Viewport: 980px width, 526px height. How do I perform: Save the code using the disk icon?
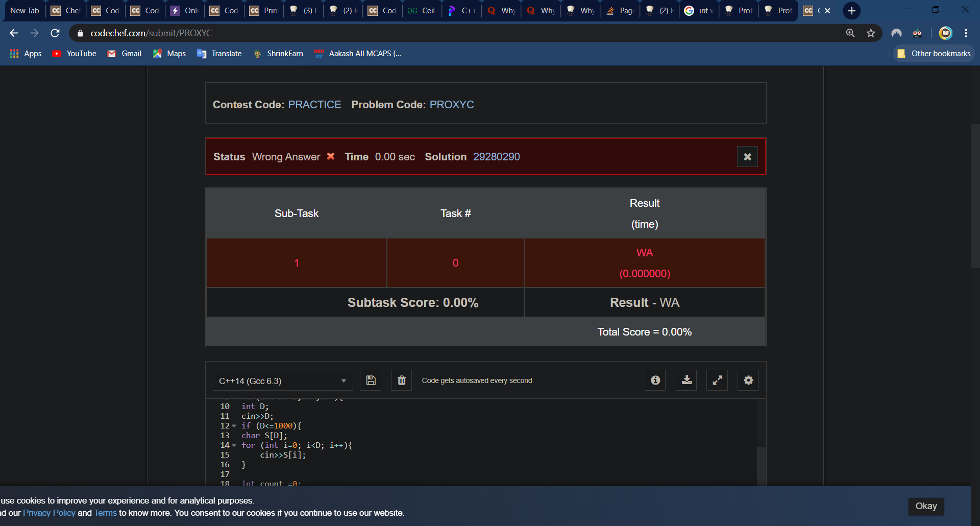point(371,380)
